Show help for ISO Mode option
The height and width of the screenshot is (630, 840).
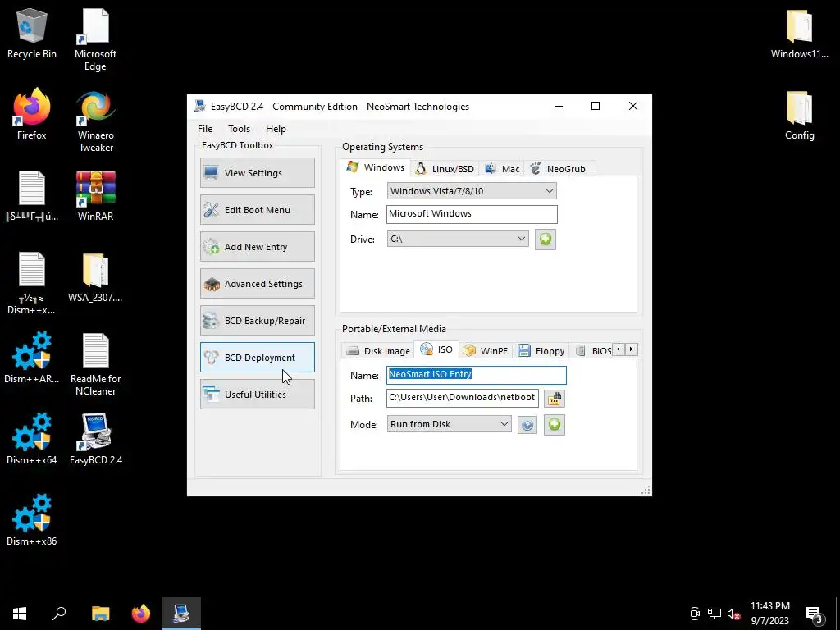[527, 426]
